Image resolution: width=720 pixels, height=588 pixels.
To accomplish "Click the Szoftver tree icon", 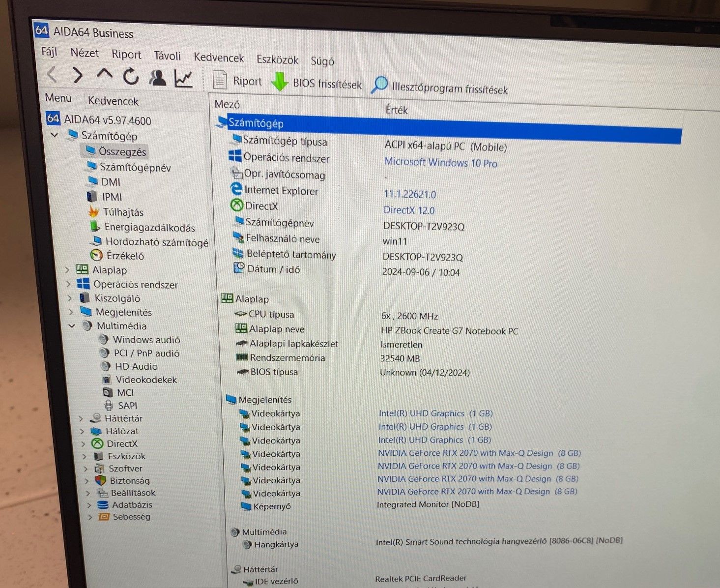I will [x=99, y=469].
